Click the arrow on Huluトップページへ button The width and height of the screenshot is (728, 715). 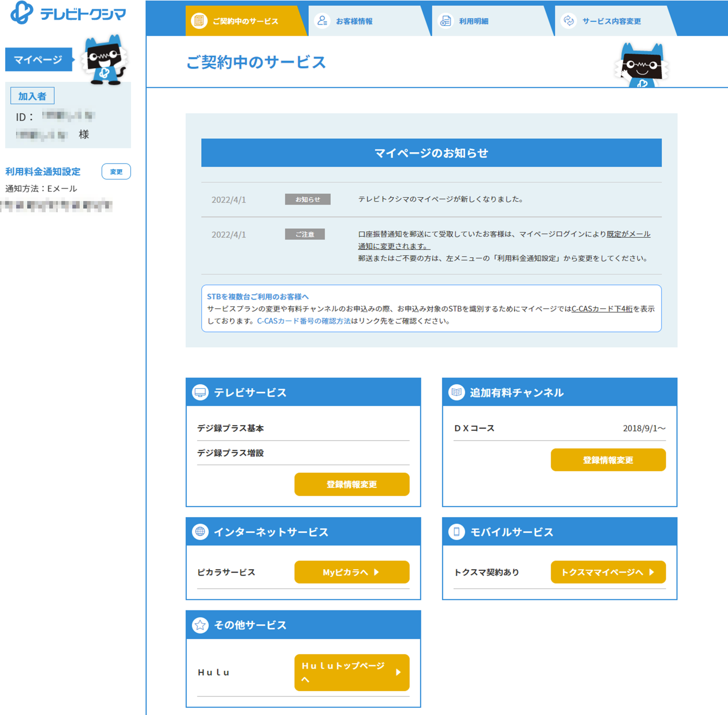point(399,672)
